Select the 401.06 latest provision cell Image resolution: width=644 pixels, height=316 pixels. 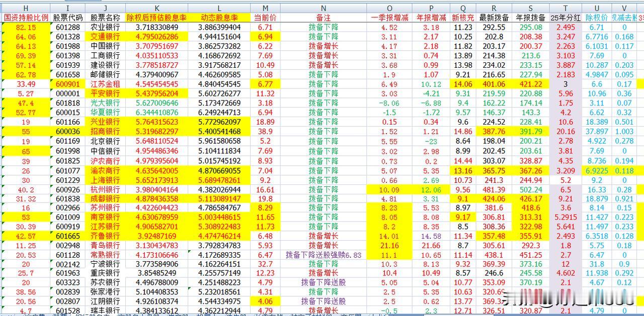pos(494,84)
